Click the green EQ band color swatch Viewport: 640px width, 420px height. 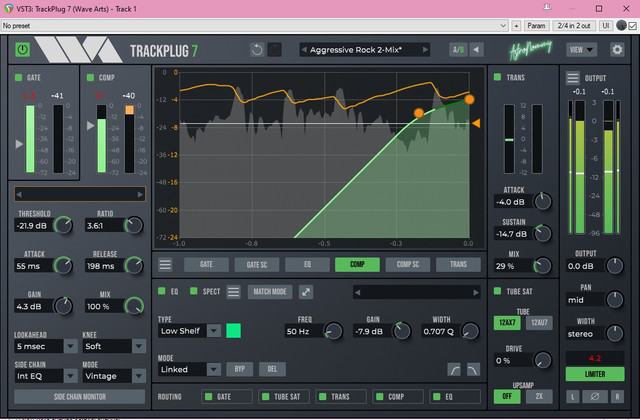(x=233, y=331)
